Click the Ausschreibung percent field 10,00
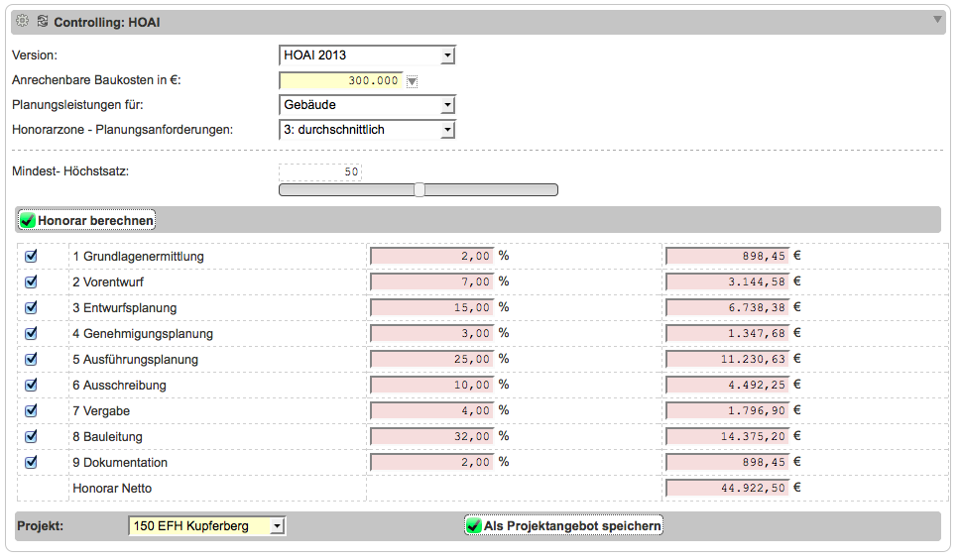The height and width of the screenshot is (560, 960). pyautogui.click(x=431, y=385)
